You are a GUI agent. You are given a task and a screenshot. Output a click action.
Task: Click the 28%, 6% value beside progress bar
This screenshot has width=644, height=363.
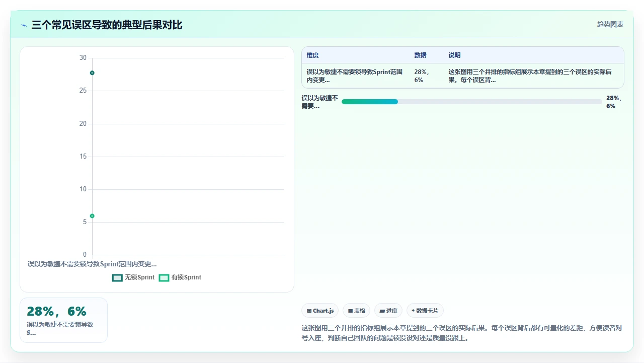pyautogui.click(x=614, y=102)
